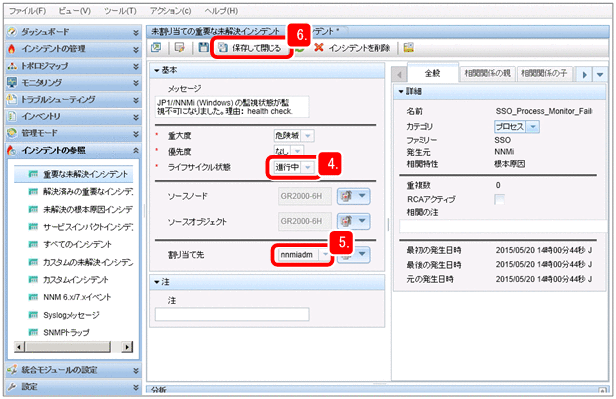Select the 相関関係の子 tab

[x=544, y=73]
